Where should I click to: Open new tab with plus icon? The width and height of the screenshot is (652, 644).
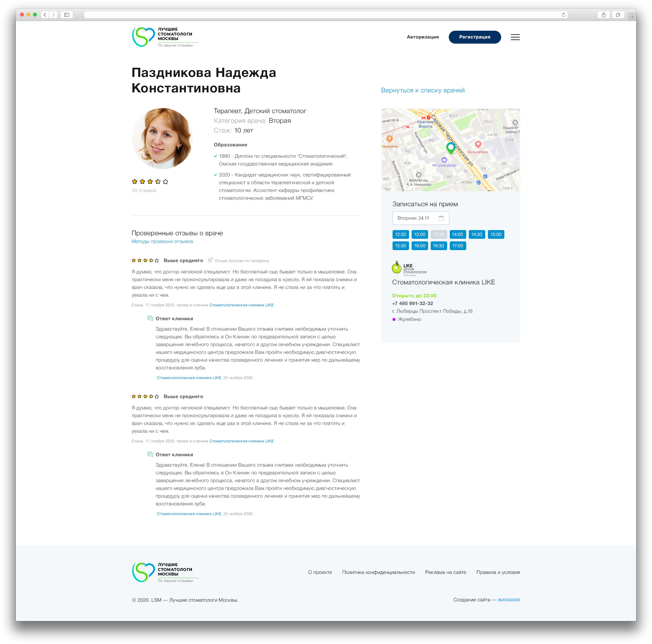[632, 16]
